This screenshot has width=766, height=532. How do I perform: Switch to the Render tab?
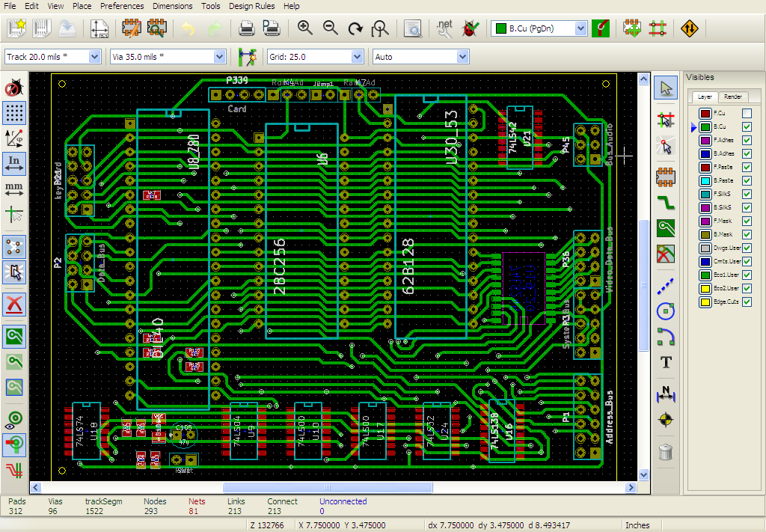(733, 97)
